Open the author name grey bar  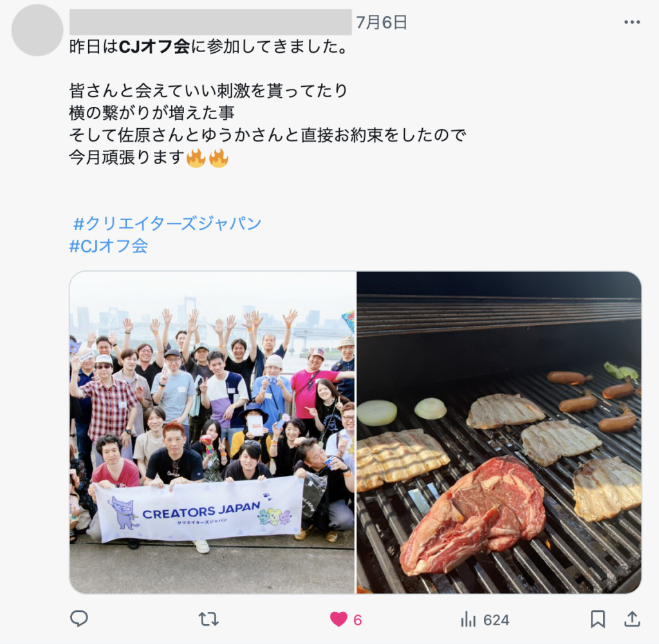210,22
